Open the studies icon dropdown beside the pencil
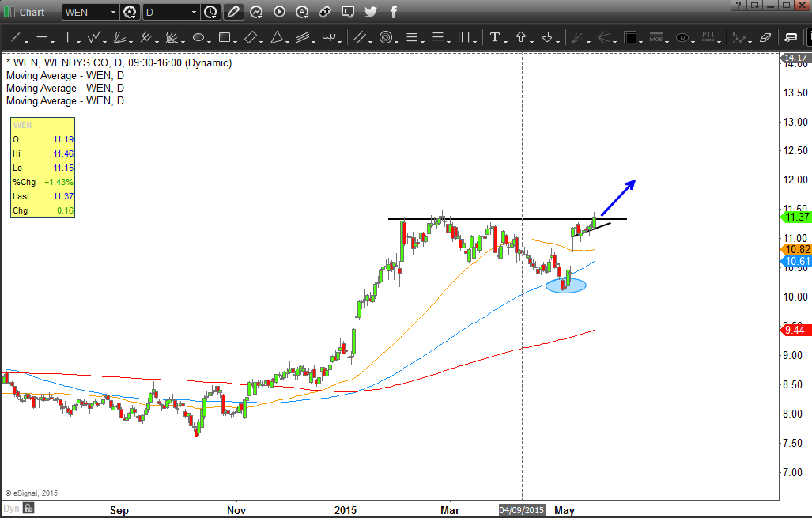The width and height of the screenshot is (812, 518). pos(256,11)
